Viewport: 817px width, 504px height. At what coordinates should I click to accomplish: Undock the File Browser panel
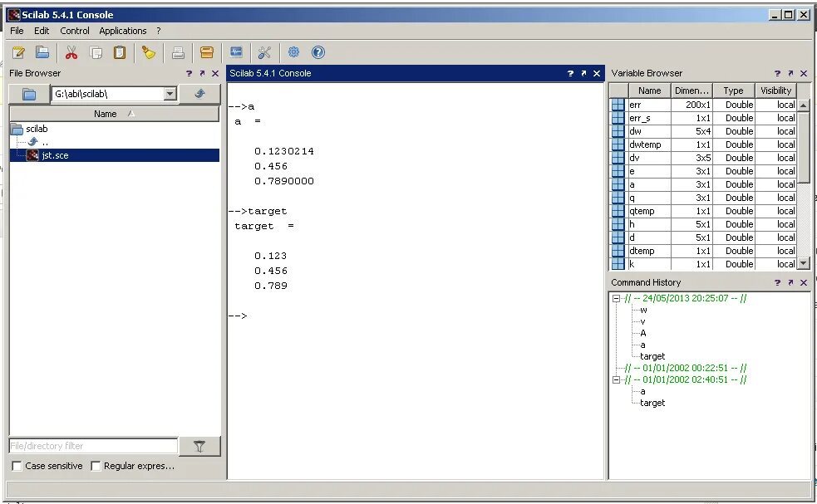click(x=202, y=73)
